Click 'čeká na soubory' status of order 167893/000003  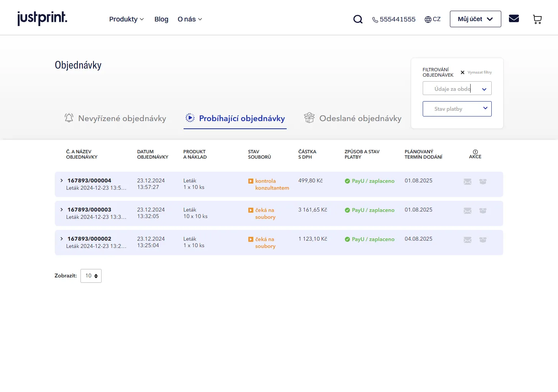coord(265,213)
